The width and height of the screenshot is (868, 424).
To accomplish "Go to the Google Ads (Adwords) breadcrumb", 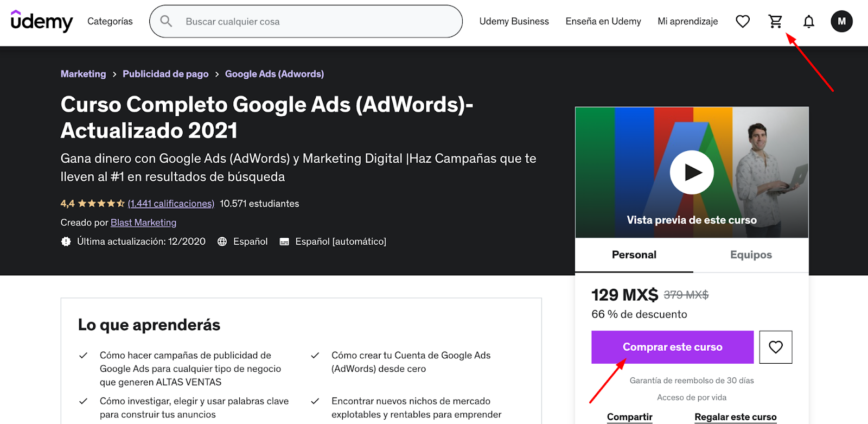I will pos(275,74).
